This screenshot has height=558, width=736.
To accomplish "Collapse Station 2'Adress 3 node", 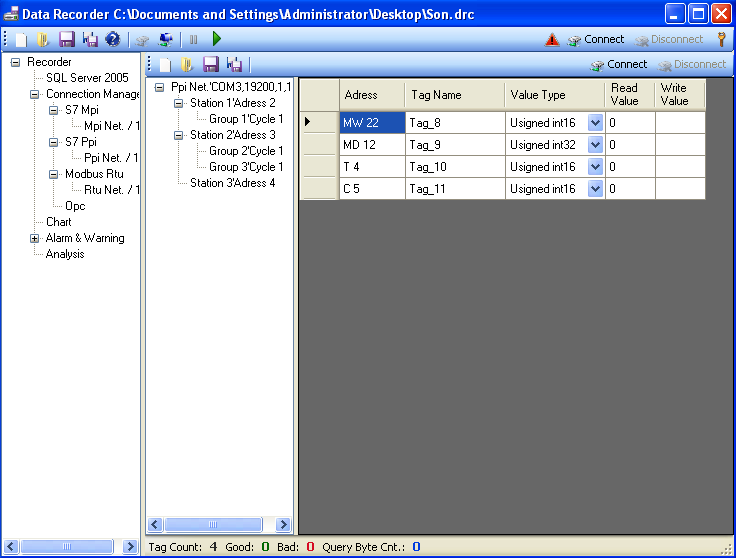I will (178, 135).
